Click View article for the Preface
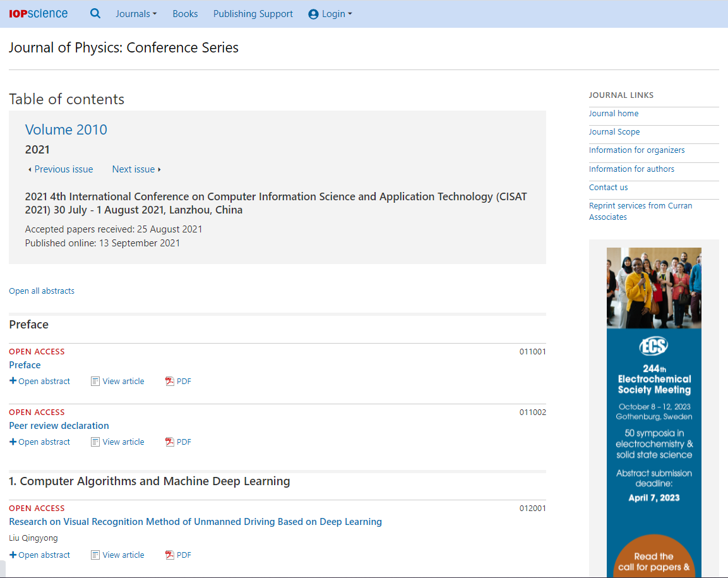The height and width of the screenshot is (578, 728). pos(124,381)
